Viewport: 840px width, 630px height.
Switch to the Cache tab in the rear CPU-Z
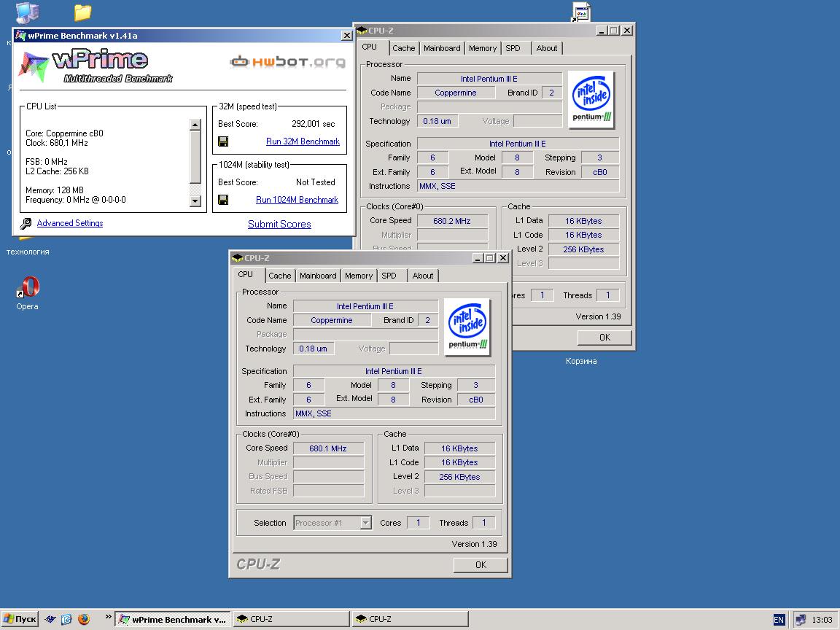click(x=403, y=48)
